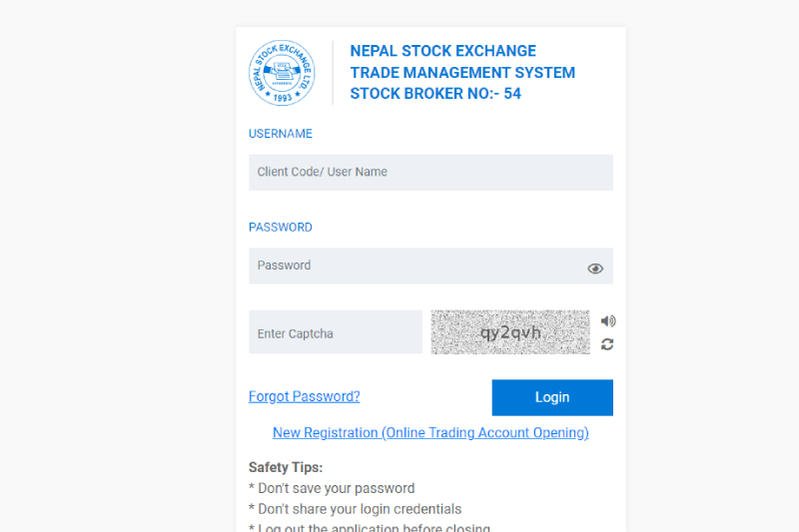Screen dimensions: 799x532
Task: Click into the Password input field
Action: coord(414,266)
